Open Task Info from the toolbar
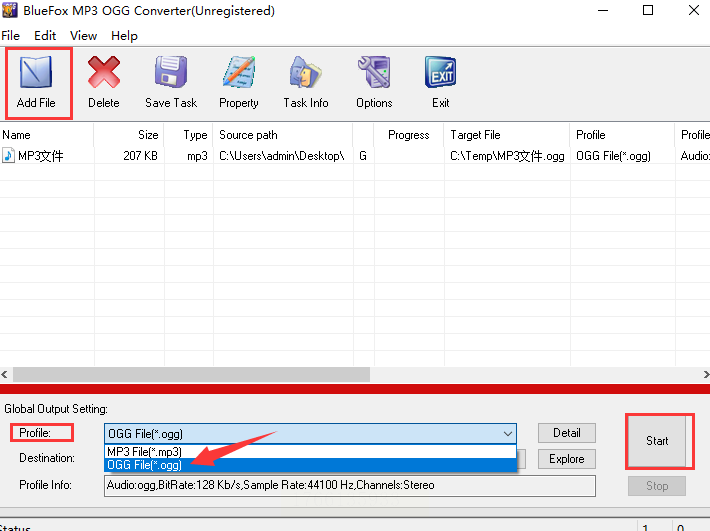Image resolution: width=710 pixels, height=531 pixels. click(306, 72)
